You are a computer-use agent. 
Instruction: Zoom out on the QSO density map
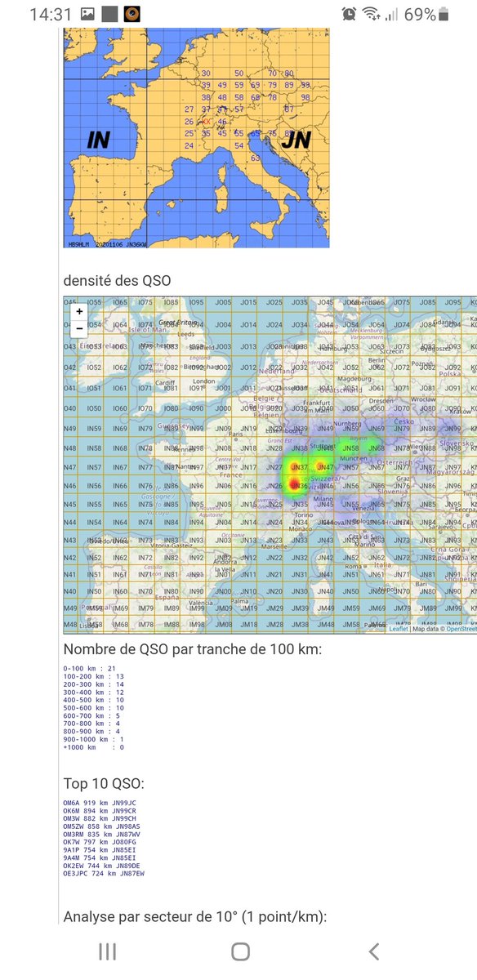coord(78,328)
